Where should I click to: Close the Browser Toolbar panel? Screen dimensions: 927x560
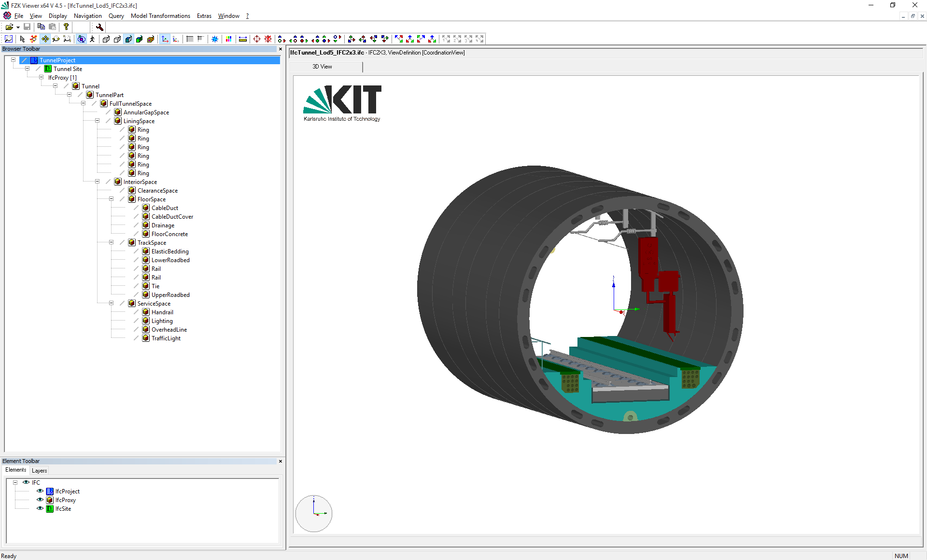click(x=281, y=49)
